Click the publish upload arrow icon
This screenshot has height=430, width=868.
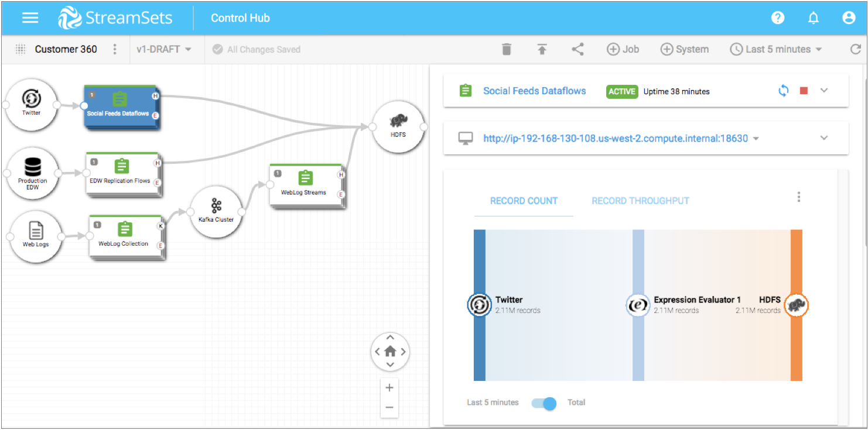pyautogui.click(x=542, y=50)
